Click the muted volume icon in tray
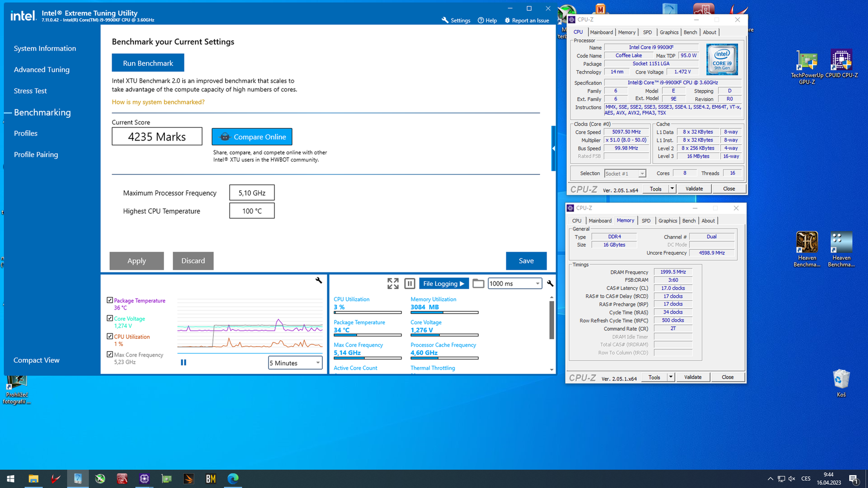Screen dimensions: 868x488 pyautogui.click(x=792, y=479)
